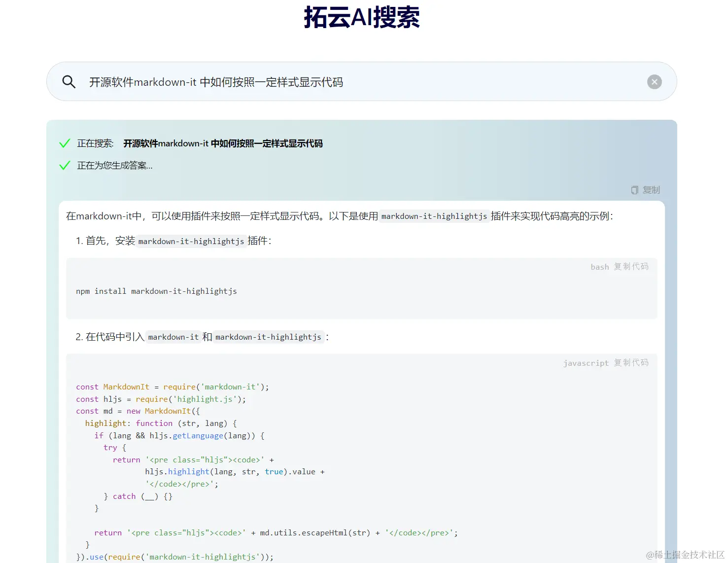Click the close circle icon in search field
728x563 pixels.
click(654, 81)
